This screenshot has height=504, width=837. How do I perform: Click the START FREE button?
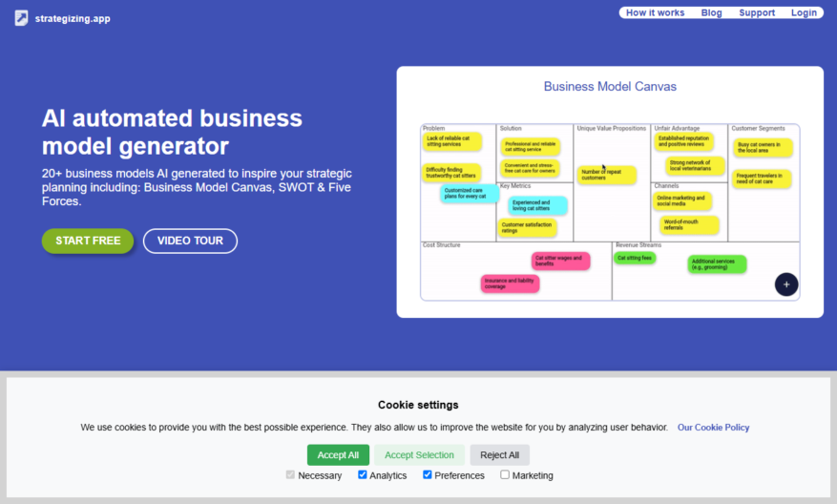tap(88, 241)
